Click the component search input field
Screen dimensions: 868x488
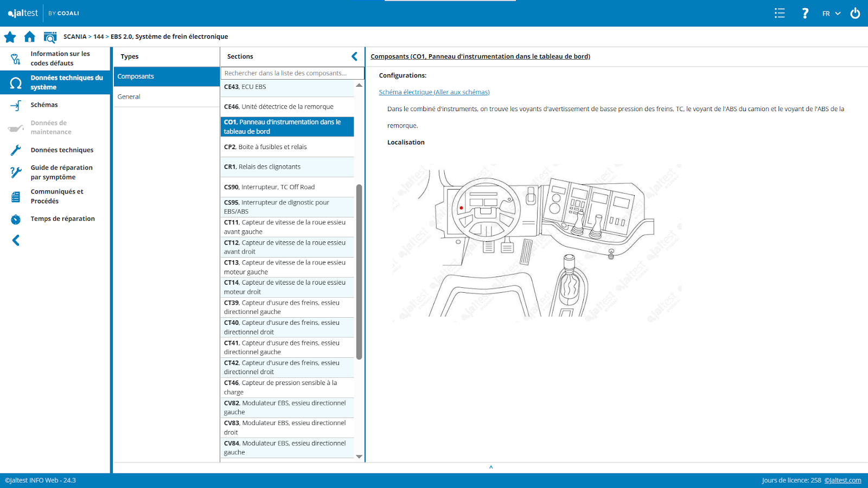[292, 73]
